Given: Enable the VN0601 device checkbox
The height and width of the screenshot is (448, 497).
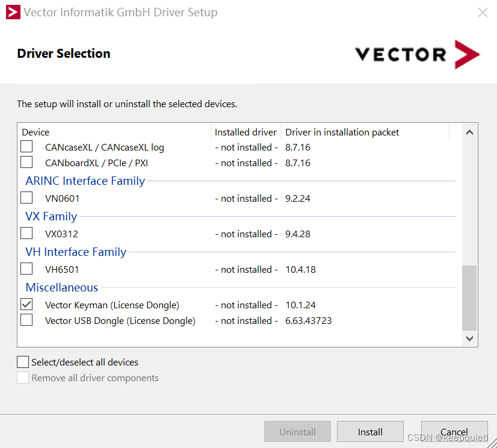Looking at the screenshot, I should coord(26,198).
